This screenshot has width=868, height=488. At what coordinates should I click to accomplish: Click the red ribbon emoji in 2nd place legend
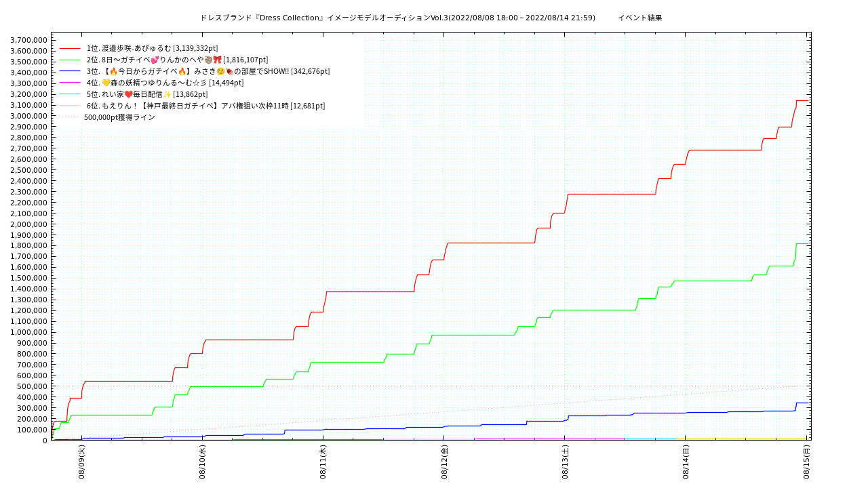pyautogui.click(x=217, y=60)
